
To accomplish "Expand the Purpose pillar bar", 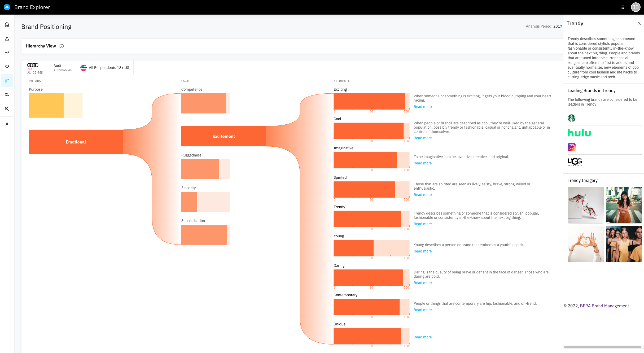I will click(55, 105).
